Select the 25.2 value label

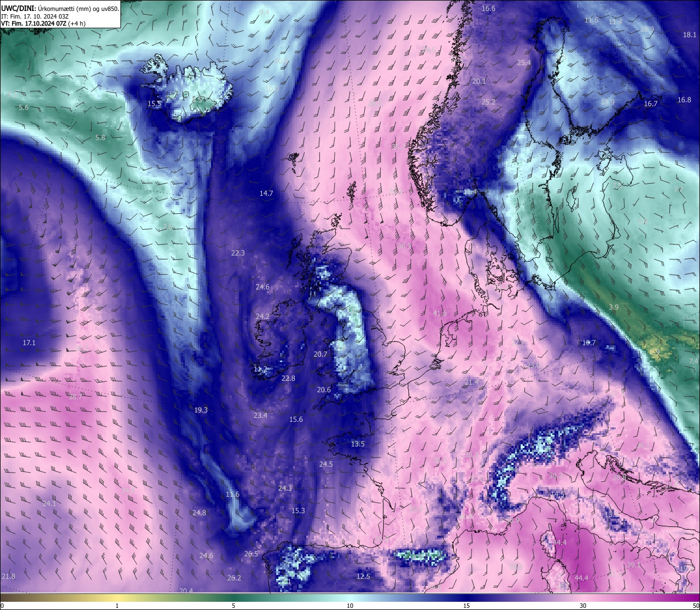[x=488, y=102]
